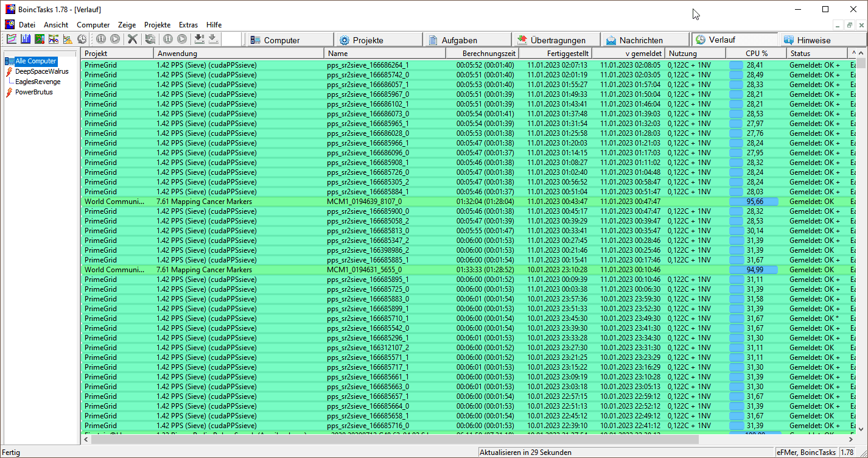Suspend transfers with the second pause icon
Image resolution: width=868 pixels, height=458 pixels.
[168, 38]
